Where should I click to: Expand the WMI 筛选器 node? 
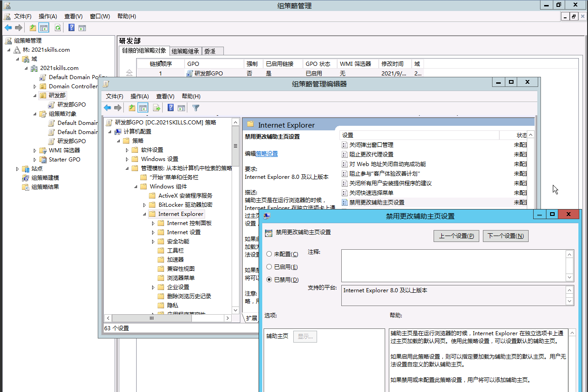pos(35,150)
